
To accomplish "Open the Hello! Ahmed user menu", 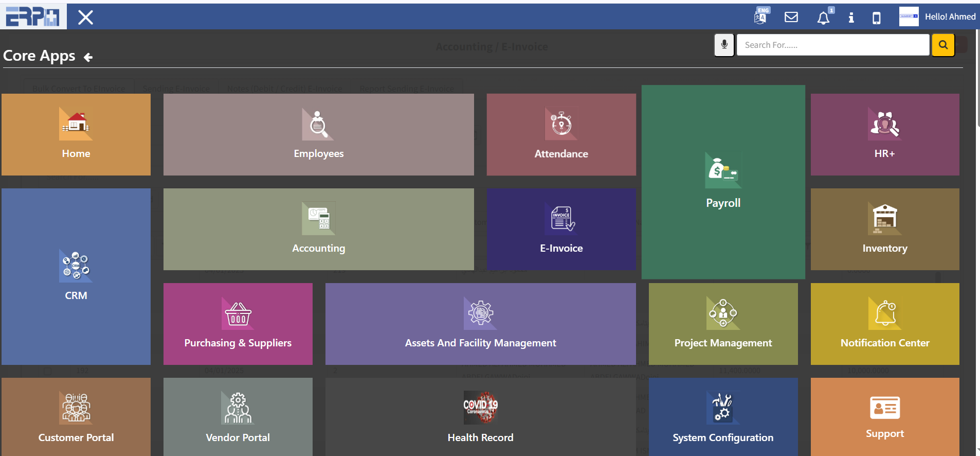I will click(x=950, y=16).
